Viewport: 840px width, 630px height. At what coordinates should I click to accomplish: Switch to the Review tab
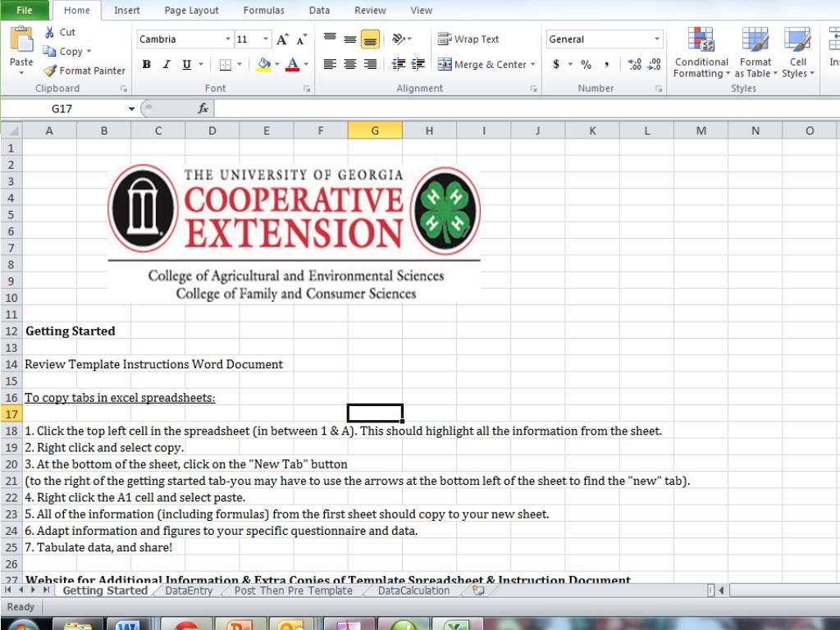[370, 10]
